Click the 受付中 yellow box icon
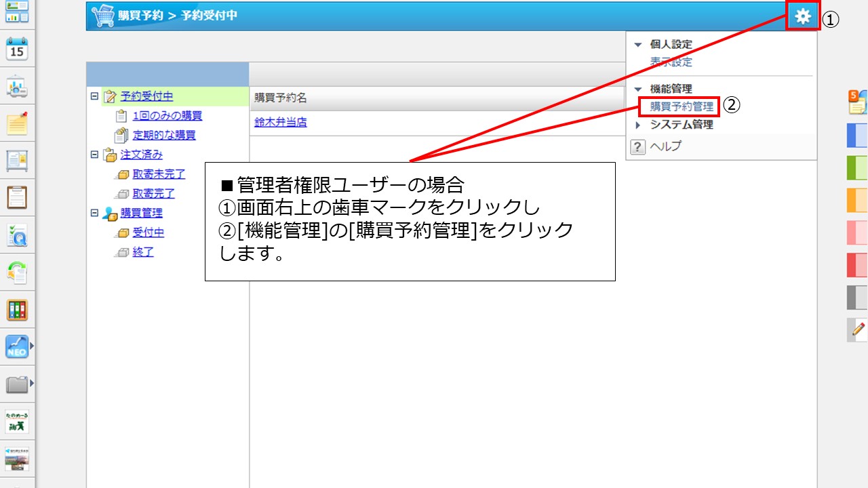Image resolution: width=868 pixels, height=488 pixels. click(x=122, y=233)
